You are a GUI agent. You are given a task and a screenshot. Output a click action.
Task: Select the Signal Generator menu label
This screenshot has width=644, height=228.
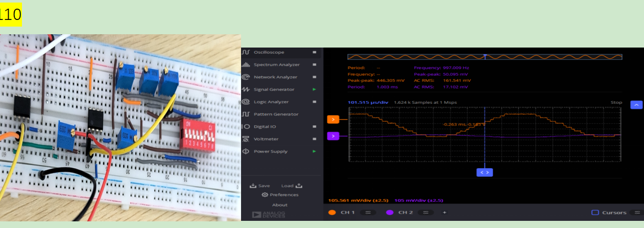click(x=274, y=89)
